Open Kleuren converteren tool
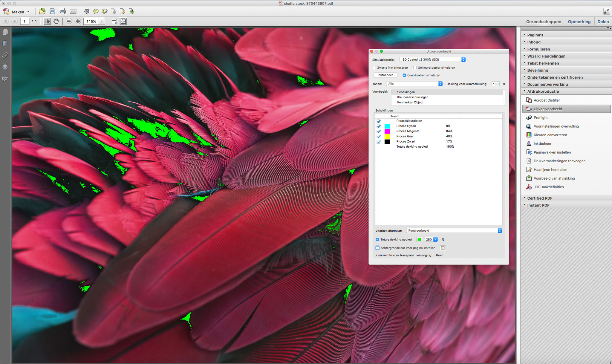Viewport: 612px width, 364px height. [x=550, y=135]
